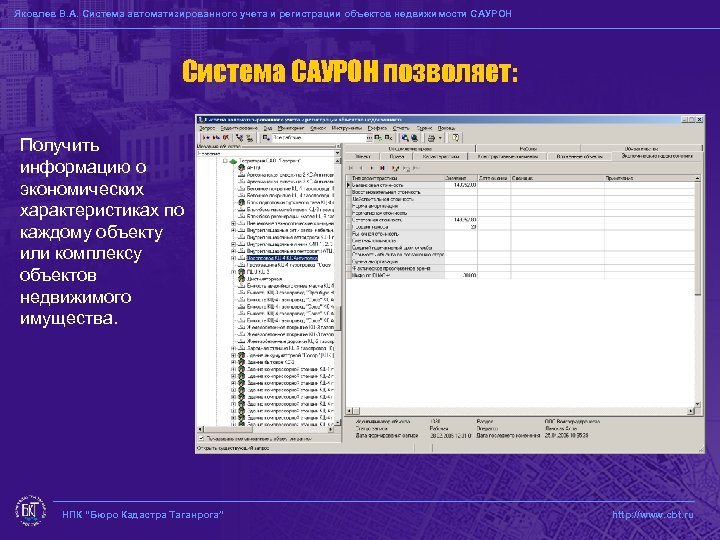Screen dimensions: 720x540
Task: Select the Экономические характеристики tab
Action: click(x=657, y=156)
